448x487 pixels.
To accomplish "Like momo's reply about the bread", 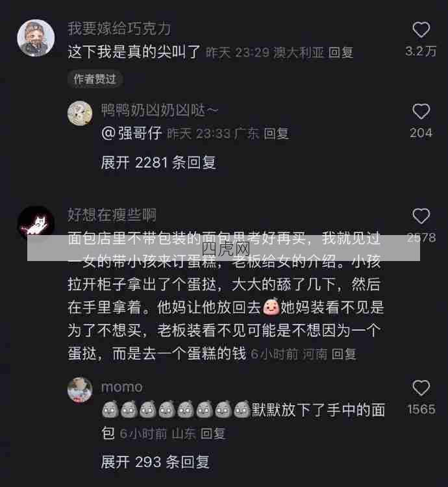I will pyautogui.click(x=421, y=388).
